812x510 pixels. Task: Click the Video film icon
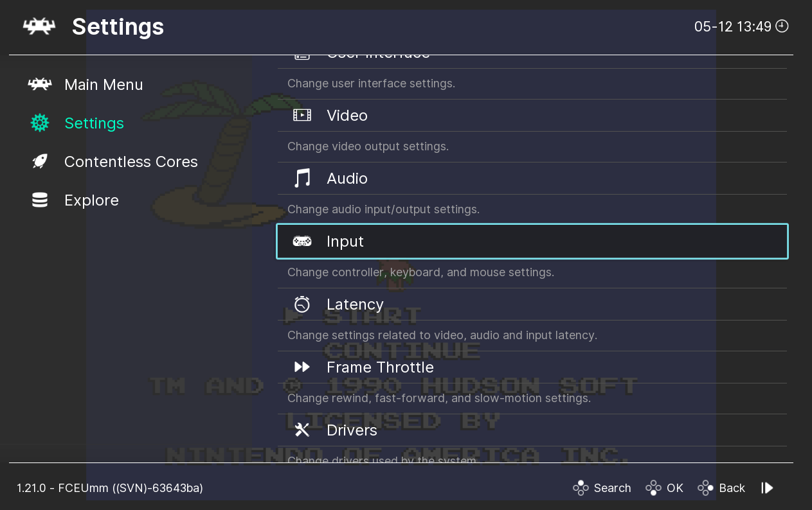[x=302, y=115]
